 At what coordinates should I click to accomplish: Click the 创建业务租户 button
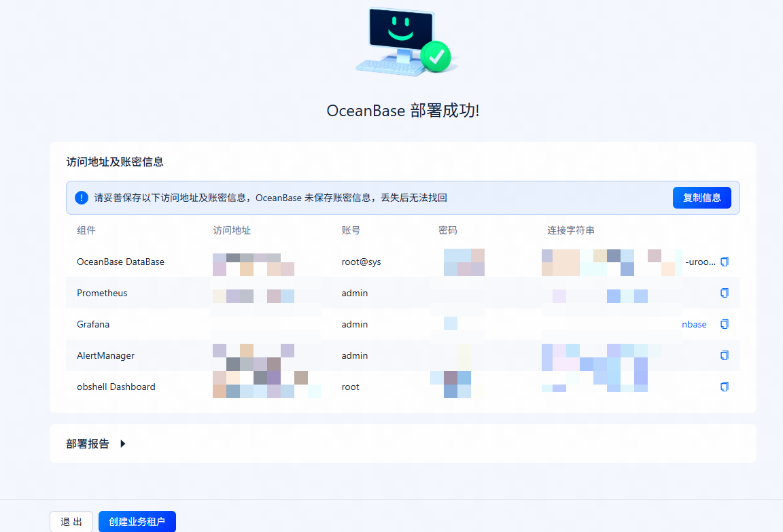(137, 522)
